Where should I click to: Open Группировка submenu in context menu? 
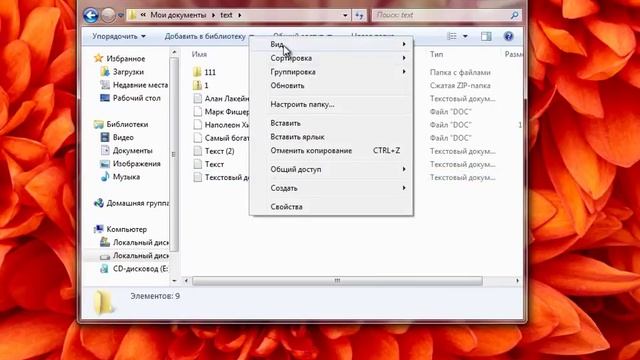(331, 72)
